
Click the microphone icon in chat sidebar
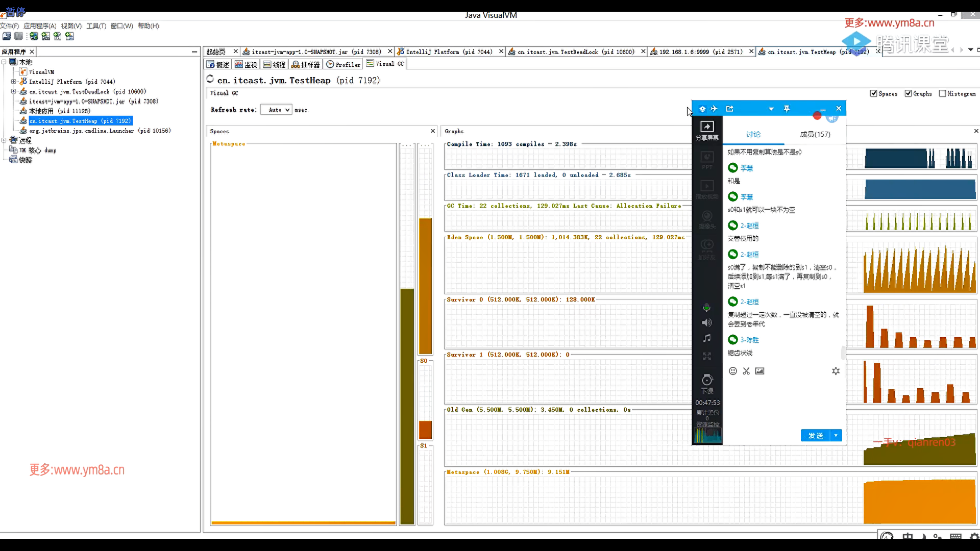706,307
